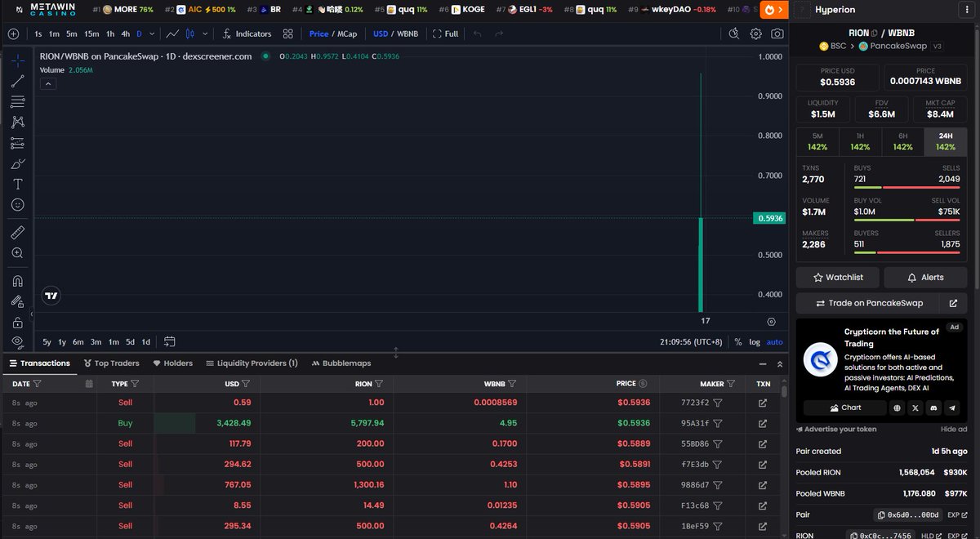Set chart interval to 15m
The image size is (980, 539).
tap(91, 33)
